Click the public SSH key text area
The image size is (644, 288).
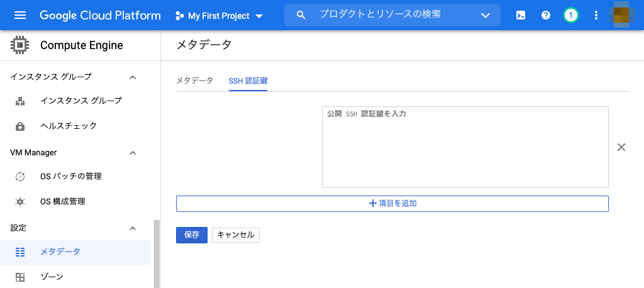pyautogui.click(x=465, y=147)
